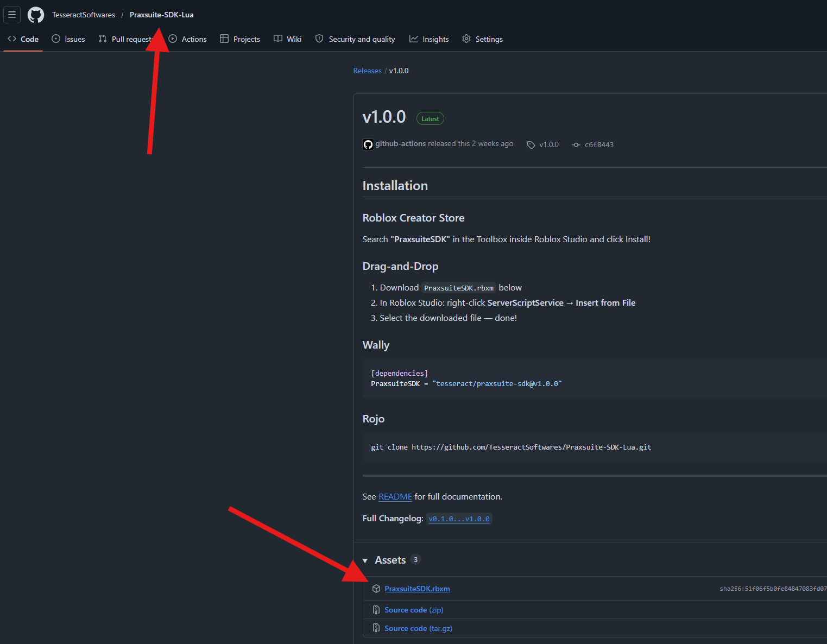Screen dimensions: 827x644
Task: Download Source code (zip)
Action: coord(414,610)
